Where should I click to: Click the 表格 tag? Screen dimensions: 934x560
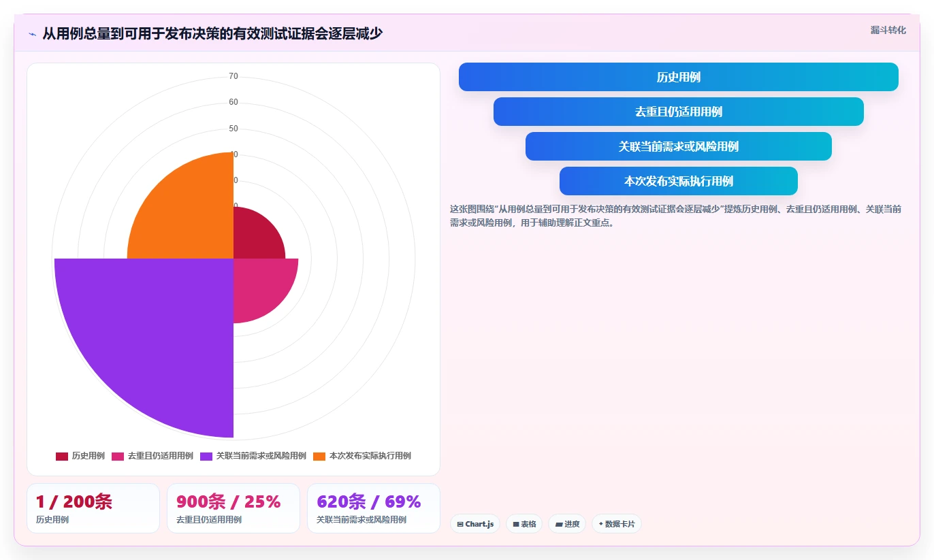pyautogui.click(x=524, y=524)
